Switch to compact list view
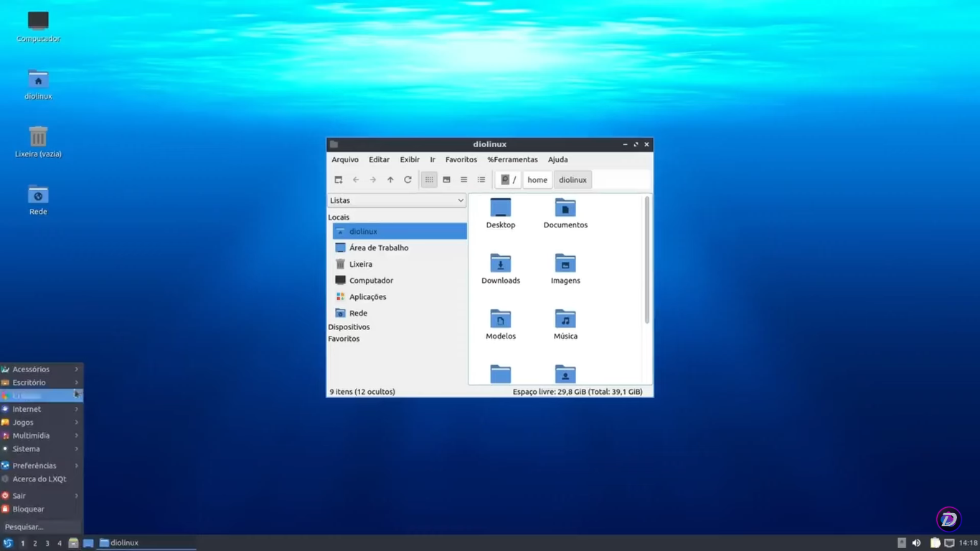980x551 pixels. click(x=463, y=179)
